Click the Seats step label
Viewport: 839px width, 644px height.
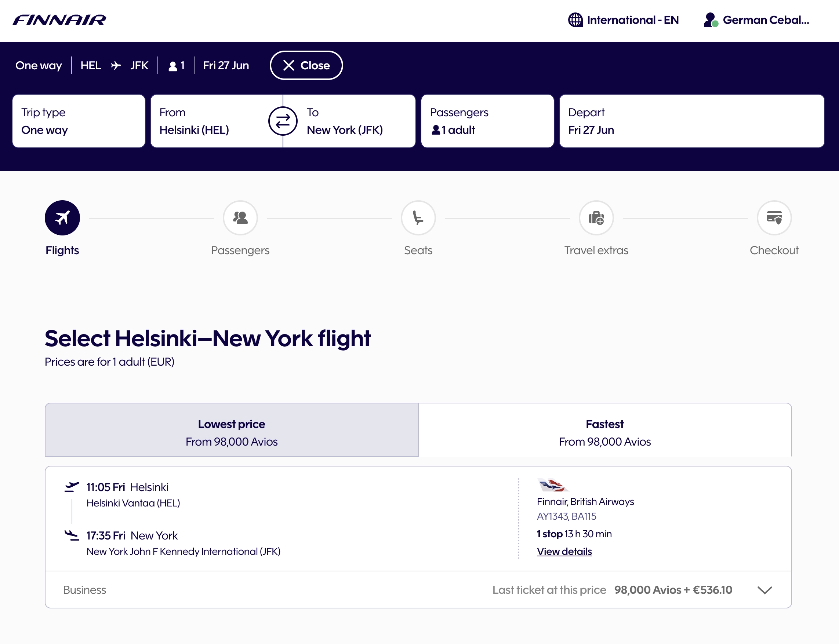pyautogui.click(x=418, y=250)
